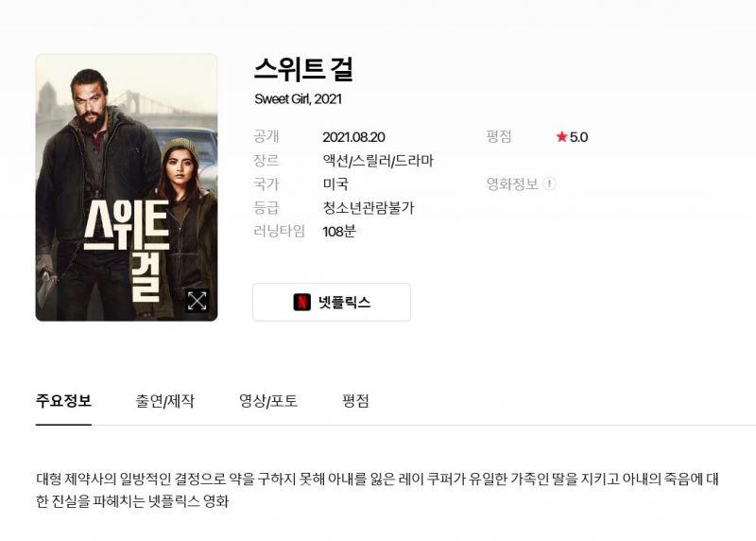Click the 스위트 걸 movie title

[303, 69]
